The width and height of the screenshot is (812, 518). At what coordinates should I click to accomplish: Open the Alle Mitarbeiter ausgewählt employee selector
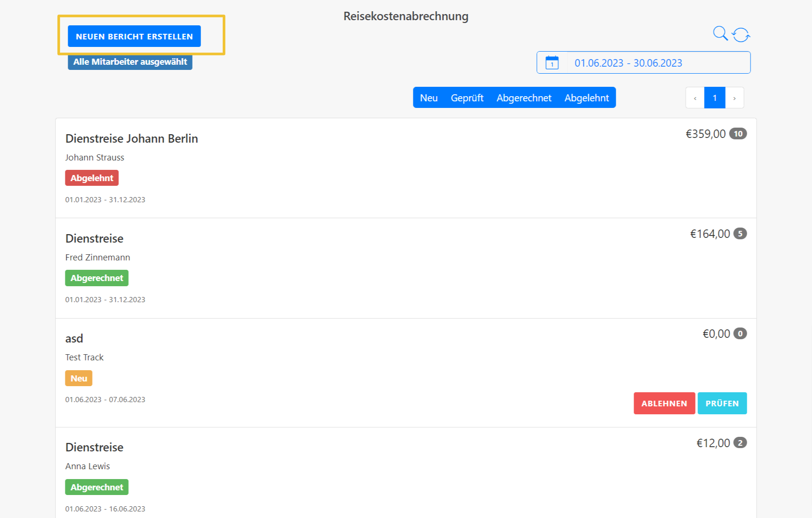130,62
